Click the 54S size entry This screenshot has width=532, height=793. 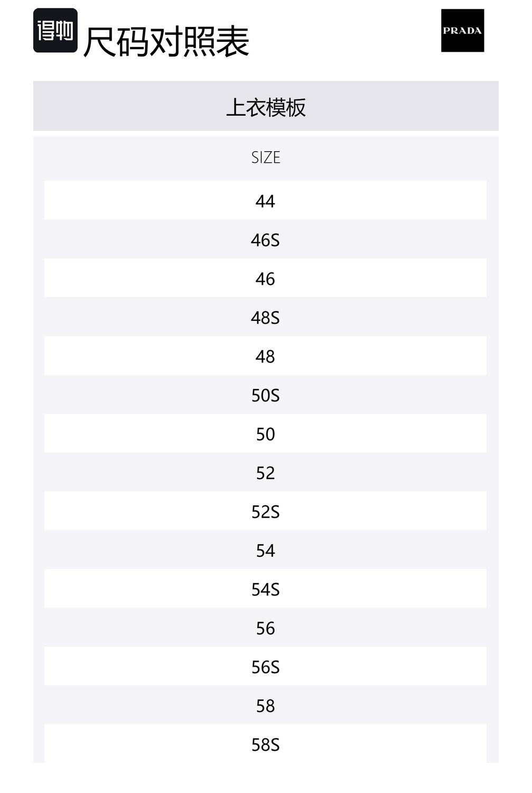tap(265, 589)
